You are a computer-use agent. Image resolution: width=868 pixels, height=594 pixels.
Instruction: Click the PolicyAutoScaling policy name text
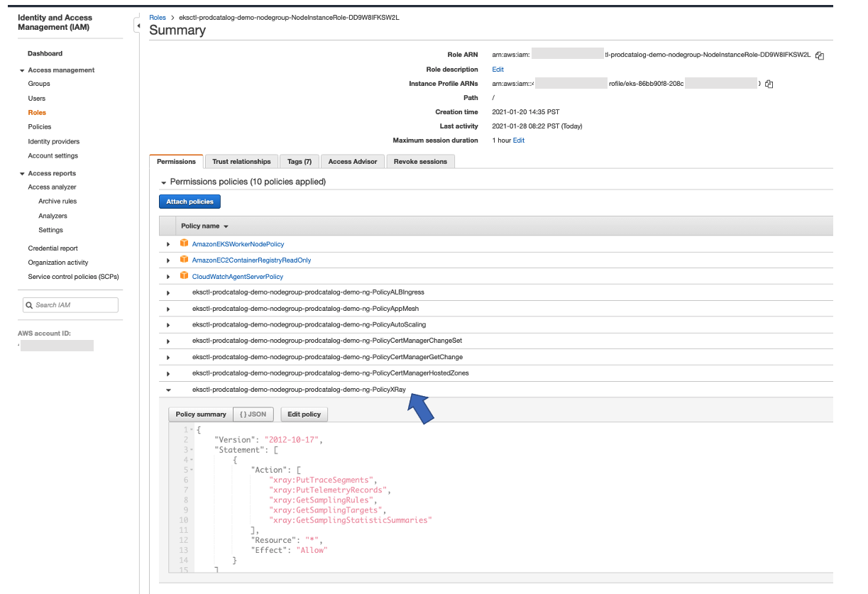click(309, 325)
